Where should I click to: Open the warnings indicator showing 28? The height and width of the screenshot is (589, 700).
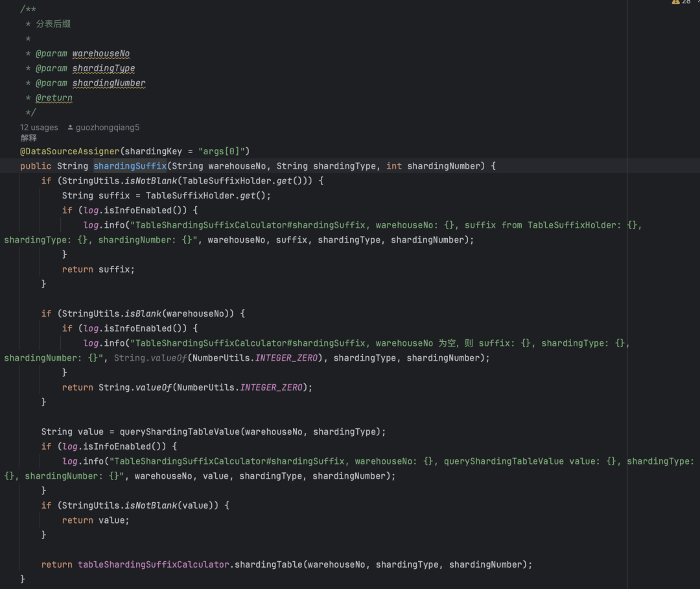682,2
